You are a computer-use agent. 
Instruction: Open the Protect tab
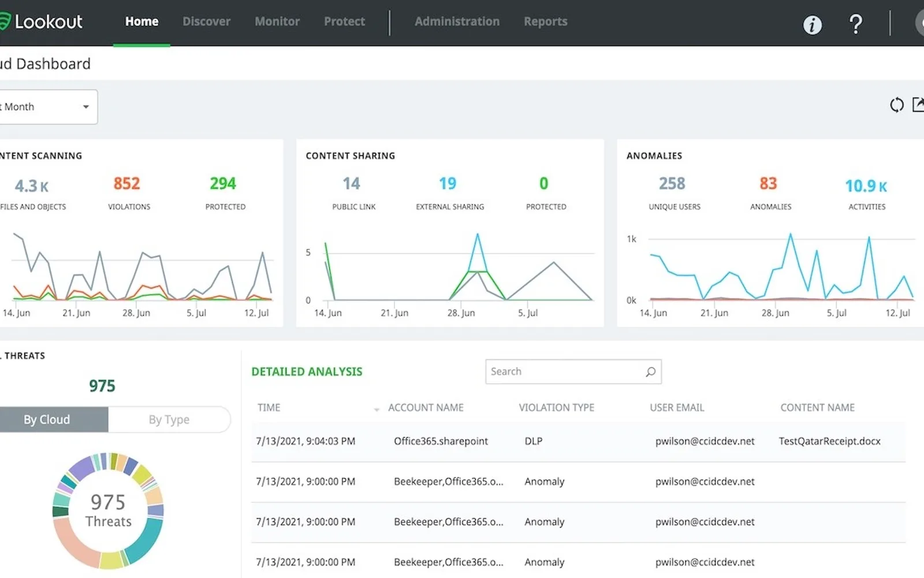(344, 21)
